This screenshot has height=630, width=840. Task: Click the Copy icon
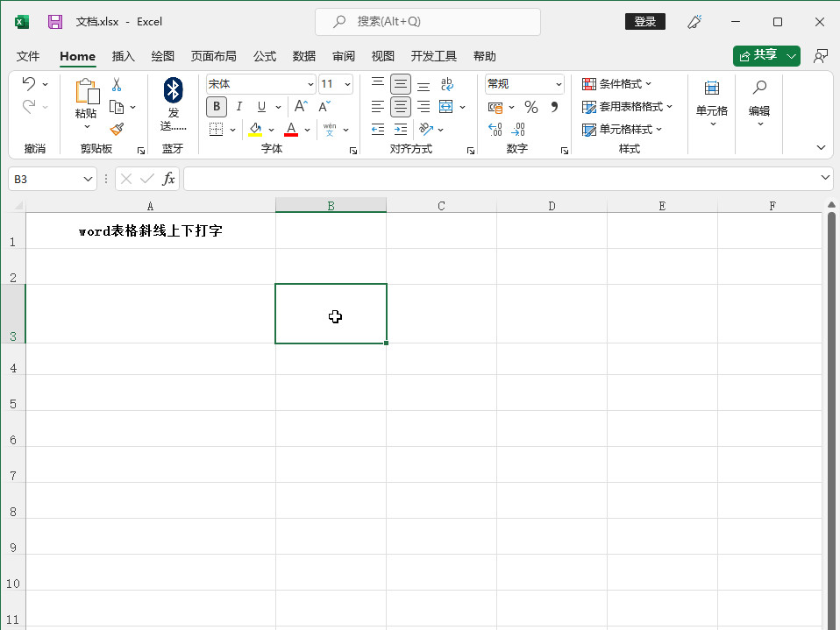117,107
